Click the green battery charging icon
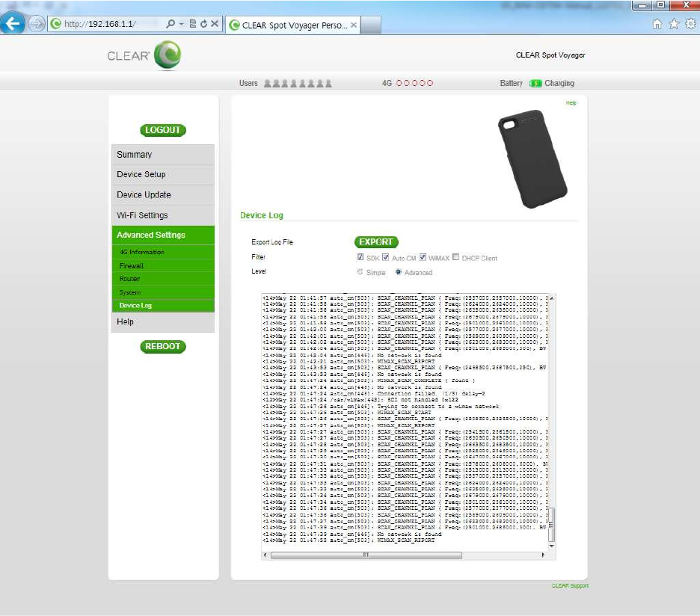 pyautogui.click(x=535, y=84)
